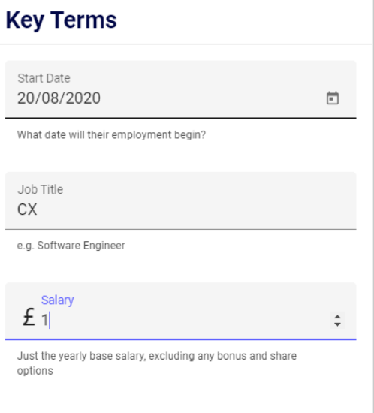Image resolution: width=374 pixels, height=413 pixels.
Task: Open the Start Date calendar picker icon
Action: pyautogui.click(x=332, y=98)
